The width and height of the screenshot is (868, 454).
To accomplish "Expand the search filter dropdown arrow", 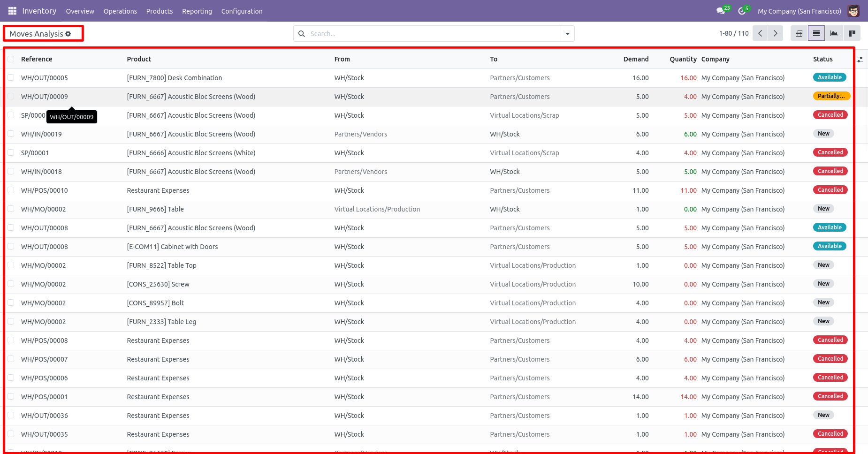I will (x=568, y=34).
